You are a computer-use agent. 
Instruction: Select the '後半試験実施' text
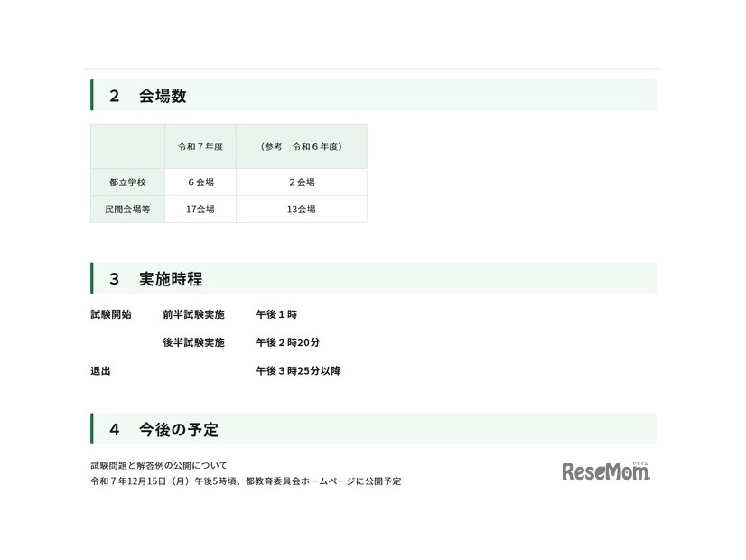tap(193, 343)
